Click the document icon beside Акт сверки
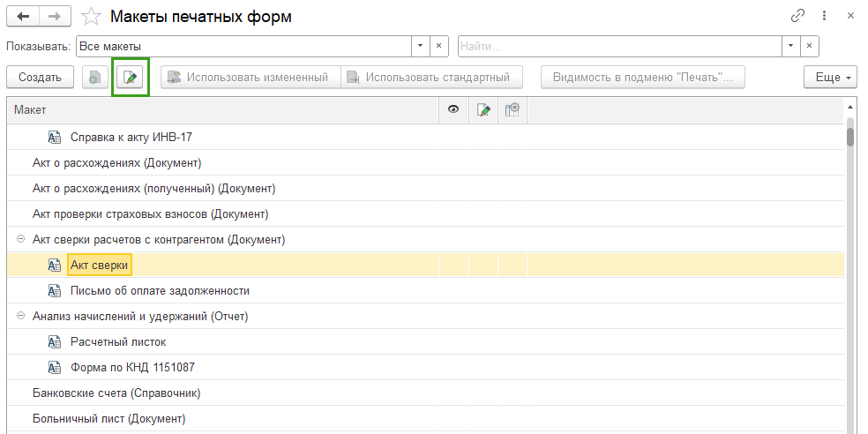This screenshot has height=434, width=868. tap(55, 266)
